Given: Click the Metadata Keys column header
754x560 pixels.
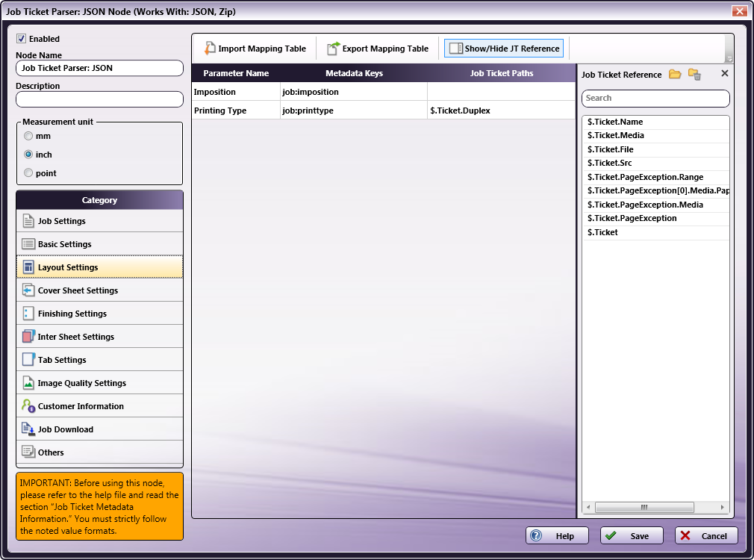Looking at the screenshot, I should tap(354, 73).
